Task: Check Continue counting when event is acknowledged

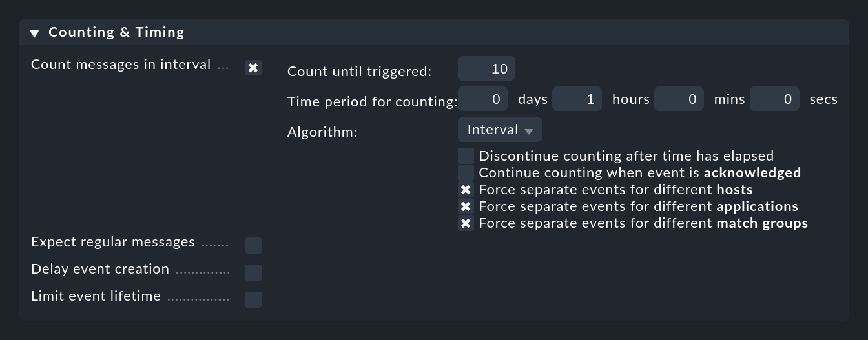Action: pos(466,172)
